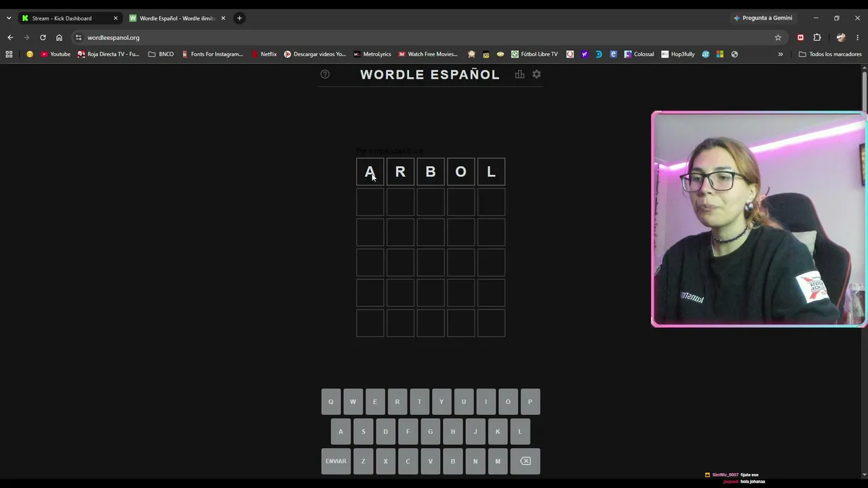Screen dimensions: 868x488
Task: Open the Chrome three-dot menu
Action: 857,37
